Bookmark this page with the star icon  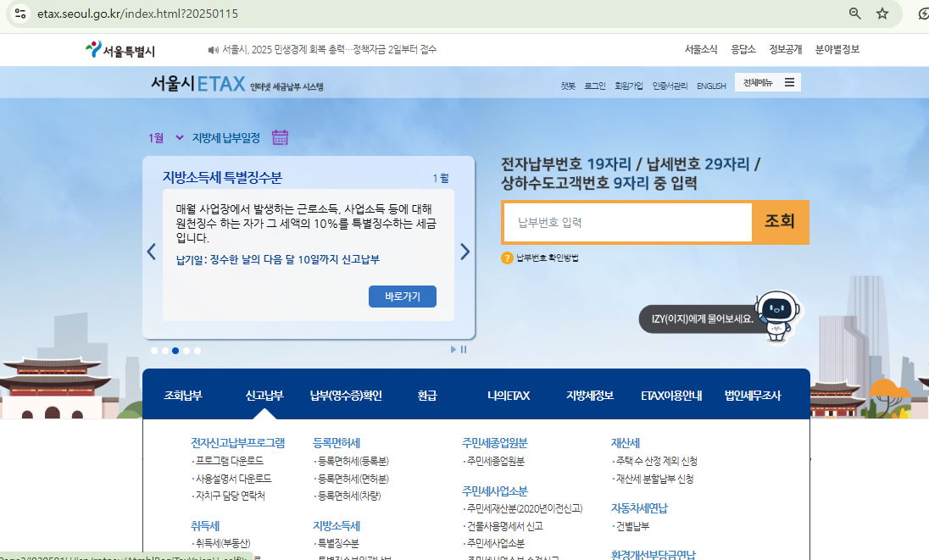click(882, 13)
